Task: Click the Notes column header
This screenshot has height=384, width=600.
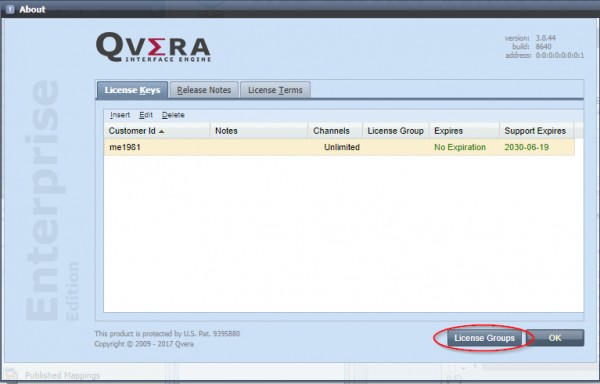Action: 259,131
